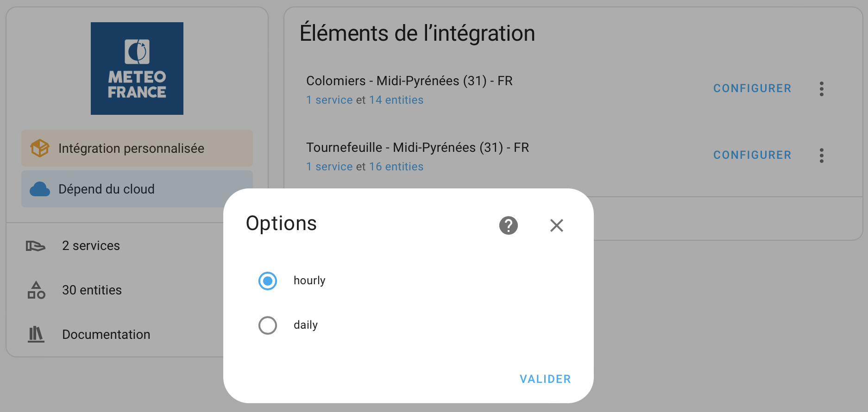Open the Colomiers 1 service link
868x412 pixels.
point(329,100)
